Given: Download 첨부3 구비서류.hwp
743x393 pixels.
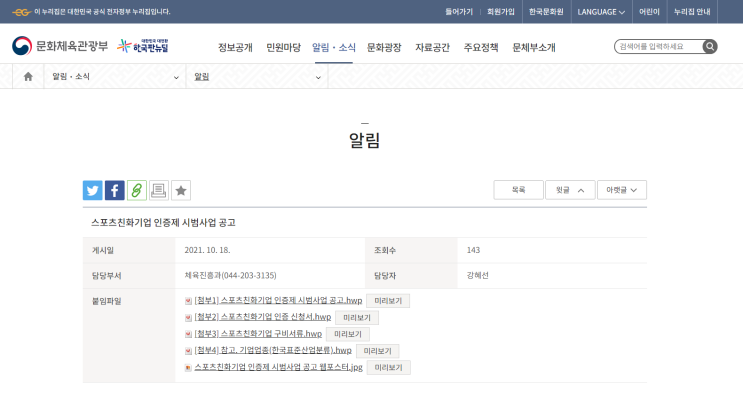Looking at the screenshot, I should [x=258, y=334].
